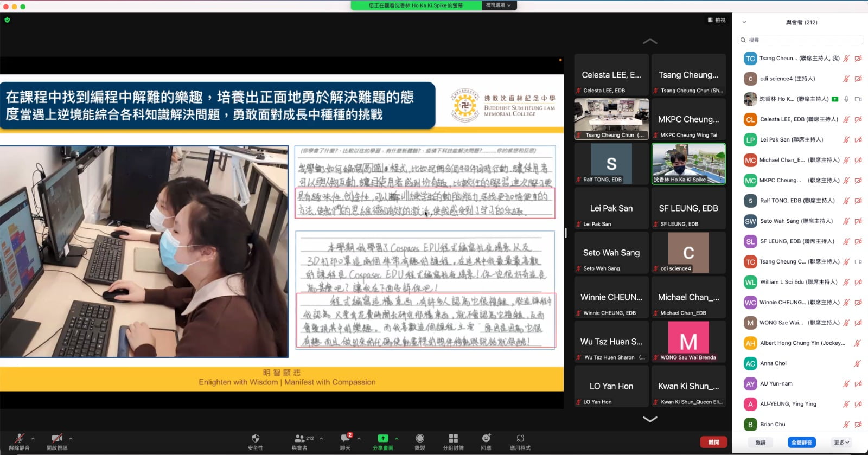This screenshot has height=455, width=868.
Task: Start recording with the 錄製 icon
Action: point(420,439)
